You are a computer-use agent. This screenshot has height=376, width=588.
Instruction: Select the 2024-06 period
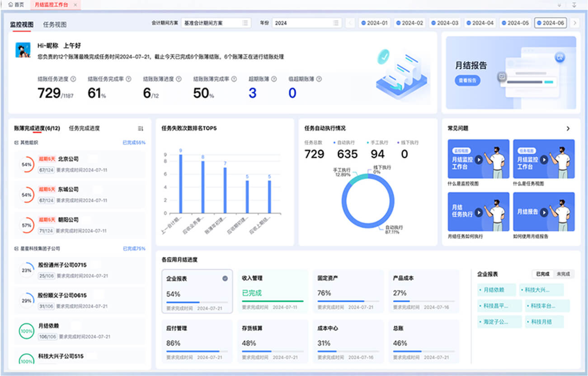click(x=550, y=23)
